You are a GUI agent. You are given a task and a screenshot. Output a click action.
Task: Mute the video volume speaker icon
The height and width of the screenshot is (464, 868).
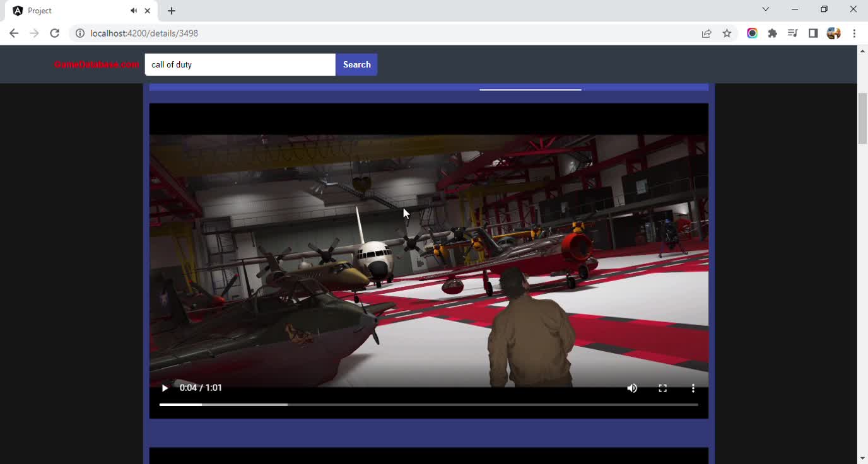click(x=632, y=388)
